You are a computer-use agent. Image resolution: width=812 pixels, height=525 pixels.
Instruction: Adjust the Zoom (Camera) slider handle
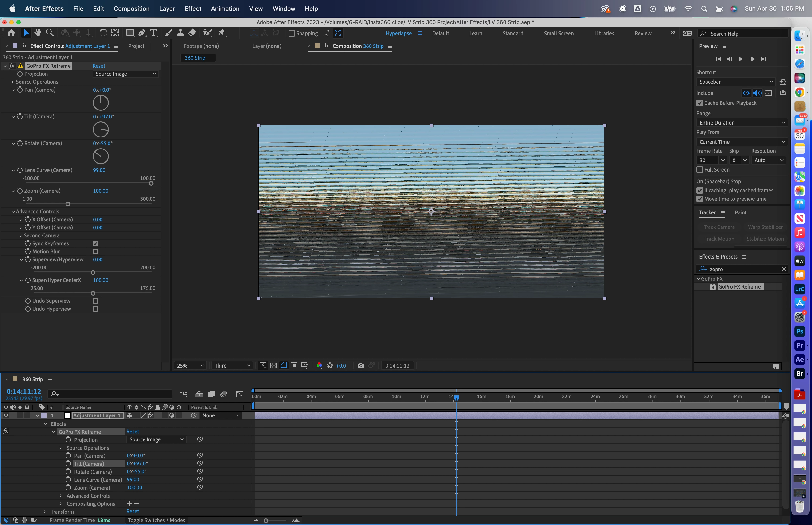68,204
